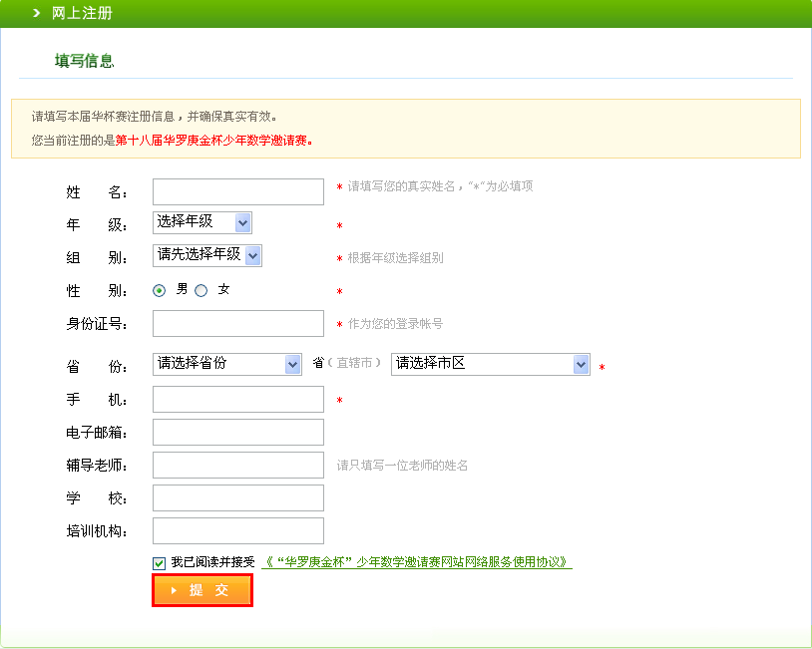Click the arrow icon beside 网上注册 header

(36, 13)
